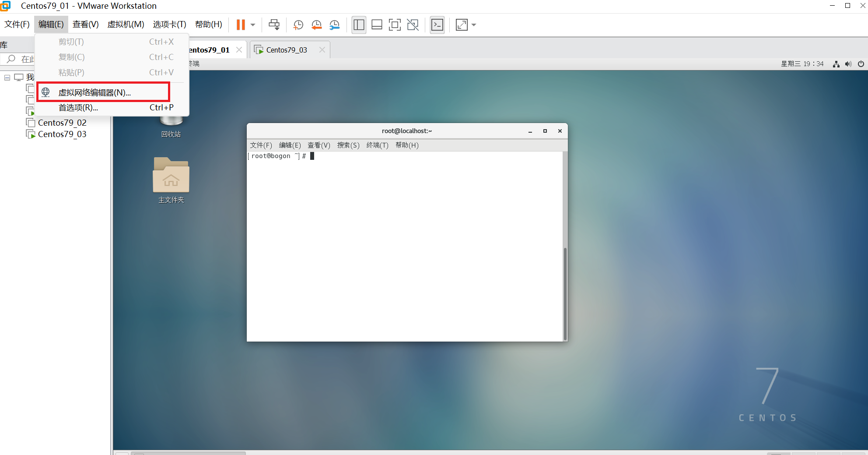868x455 pixels.
Task: Collapse the My Computer tree node
Action: pyautogui.click(x=7, y=78)
